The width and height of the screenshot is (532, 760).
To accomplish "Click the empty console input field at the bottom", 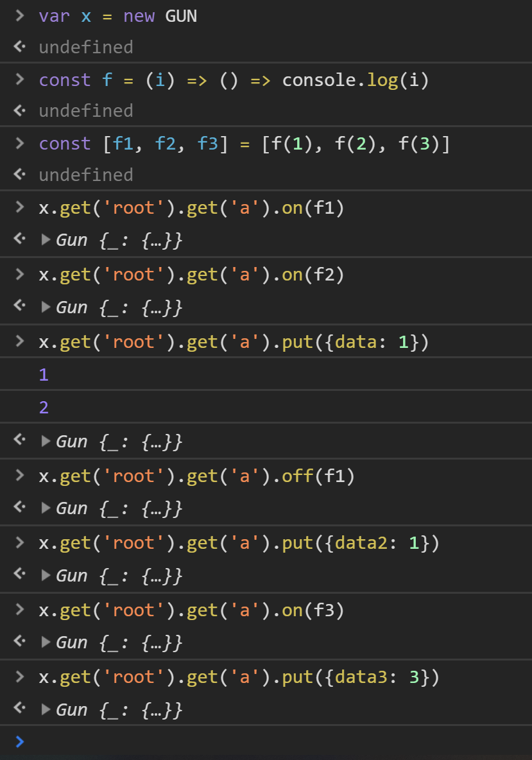I will tap(257, 742).
